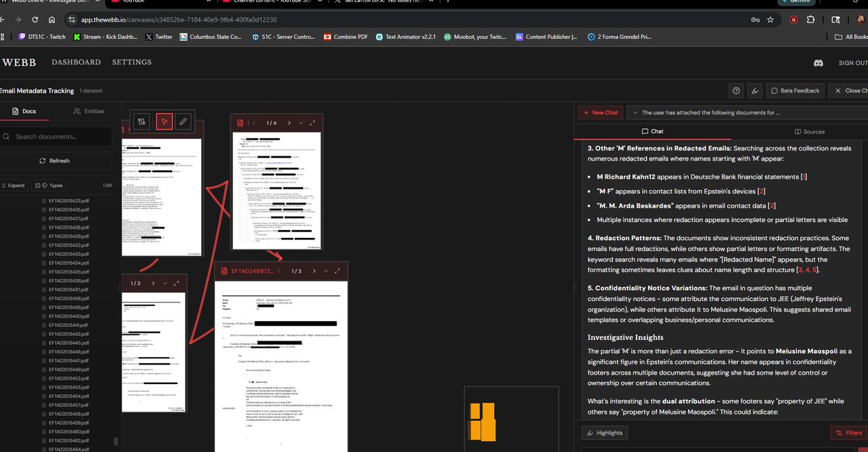The height and width of the screenshot is (452, 868).
Task: Open the chat history dropdown
Action: [x=746, y=113]
